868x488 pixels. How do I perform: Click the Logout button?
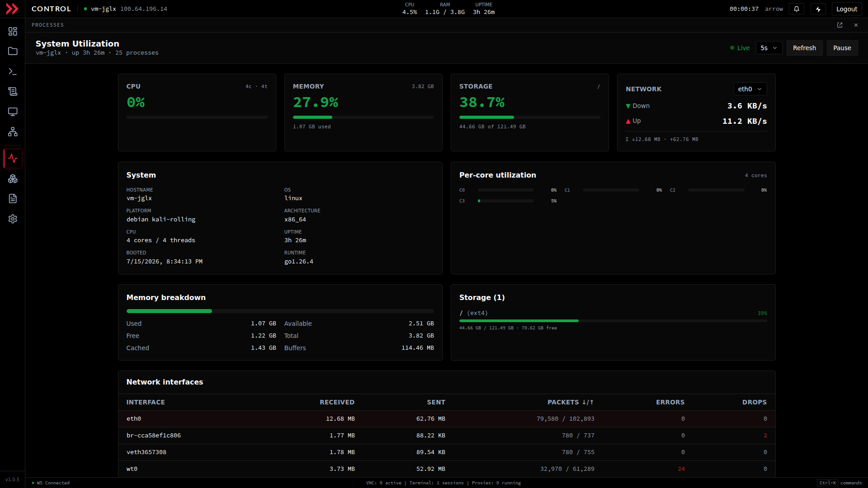pyautogui.click(x=846, y=9)
